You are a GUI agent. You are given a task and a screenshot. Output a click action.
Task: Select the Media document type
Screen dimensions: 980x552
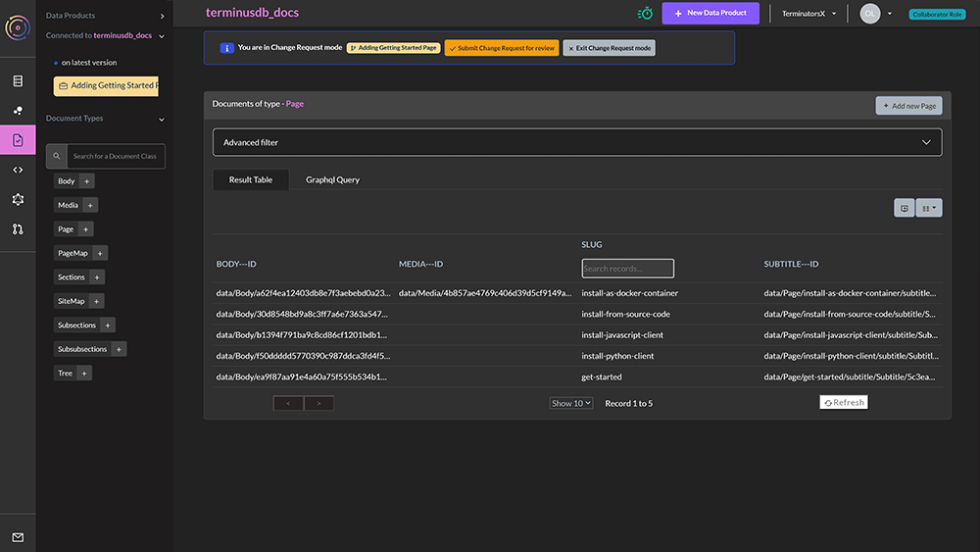point(69,205)
